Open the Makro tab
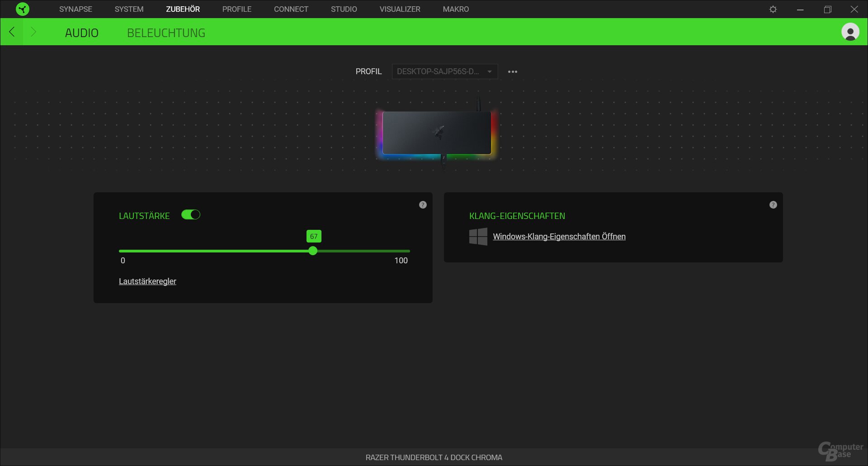The height and width of the screenshot is (466, 868). click(x=456, y=9)
